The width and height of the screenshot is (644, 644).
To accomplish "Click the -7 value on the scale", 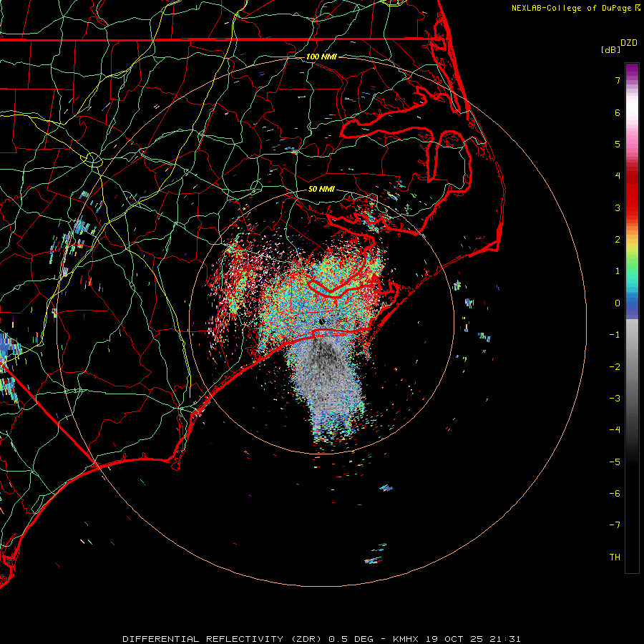I will click(615, 525).
